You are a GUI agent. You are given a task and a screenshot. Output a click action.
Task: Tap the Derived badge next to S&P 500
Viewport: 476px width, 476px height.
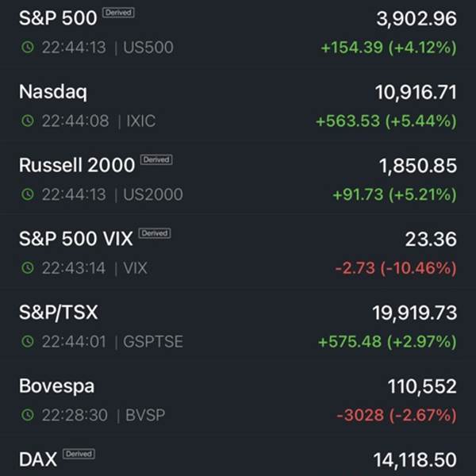[x=118, y=13]
